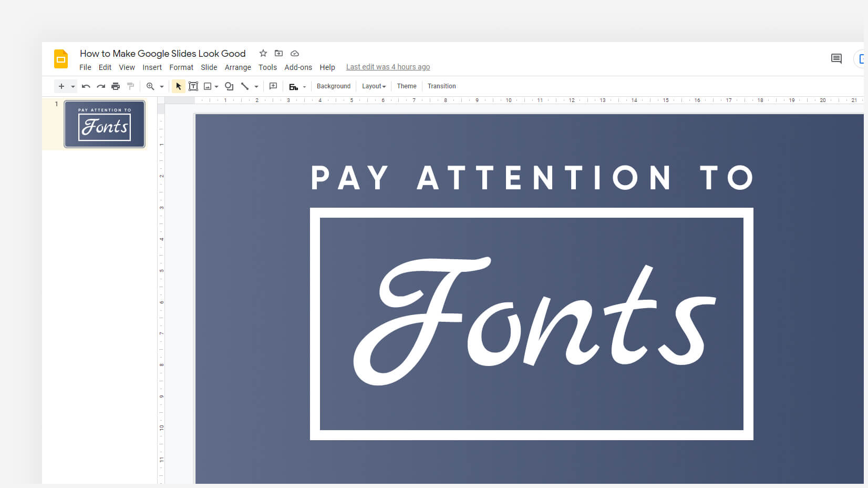Click the undo arrow in toolbar

[x=86, y=86]
